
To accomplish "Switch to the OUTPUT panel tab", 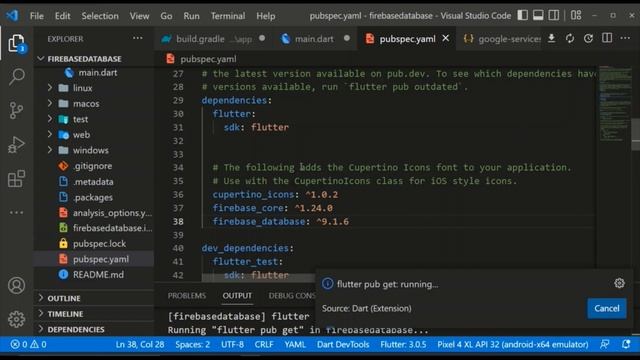I will coord(237,296).
